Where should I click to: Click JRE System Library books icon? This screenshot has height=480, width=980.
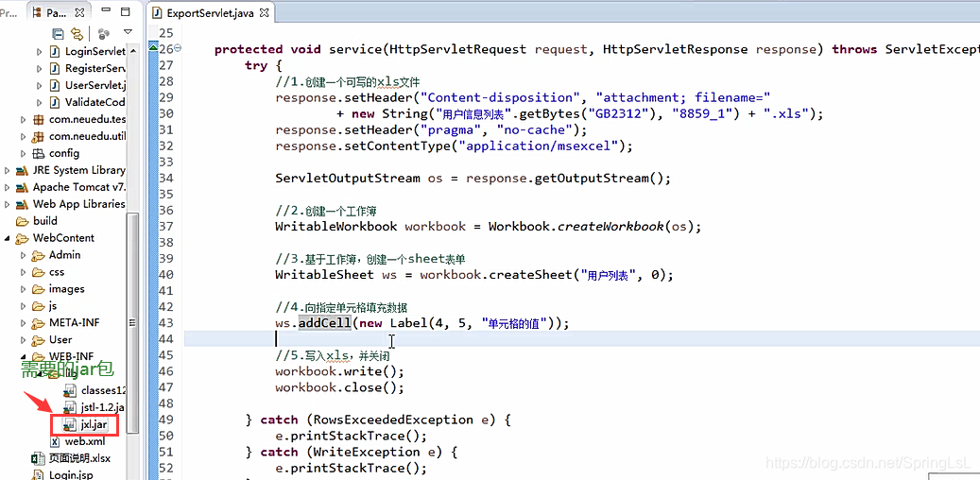(x=23, y=170)
